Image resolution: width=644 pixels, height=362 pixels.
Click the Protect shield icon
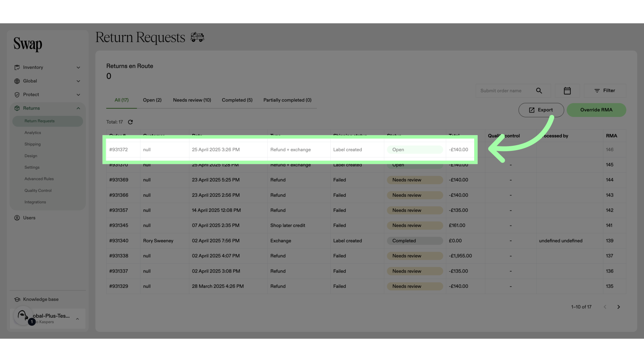(17, 95)
